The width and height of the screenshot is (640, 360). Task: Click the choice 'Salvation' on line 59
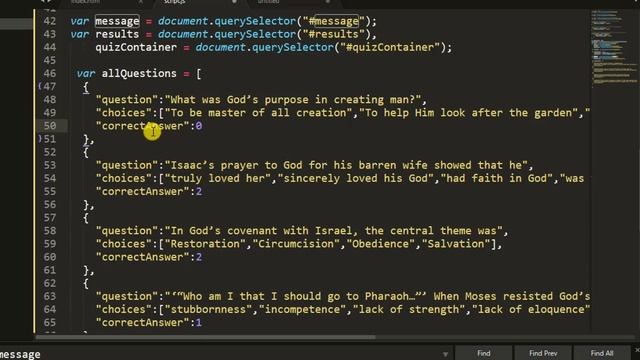[456, 244]
